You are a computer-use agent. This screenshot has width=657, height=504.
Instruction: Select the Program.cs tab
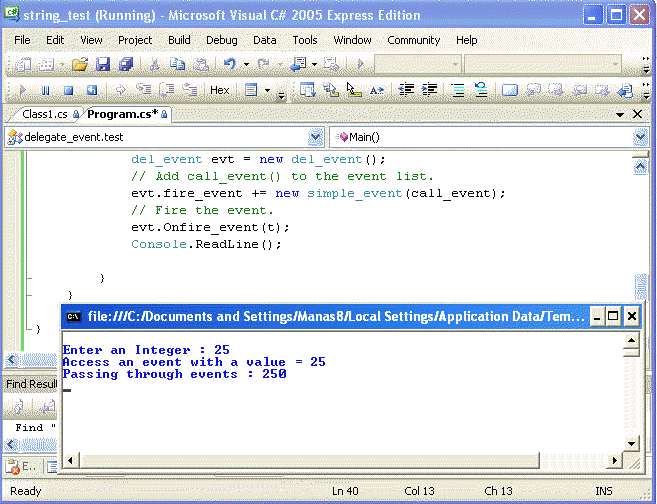[122, 114]
